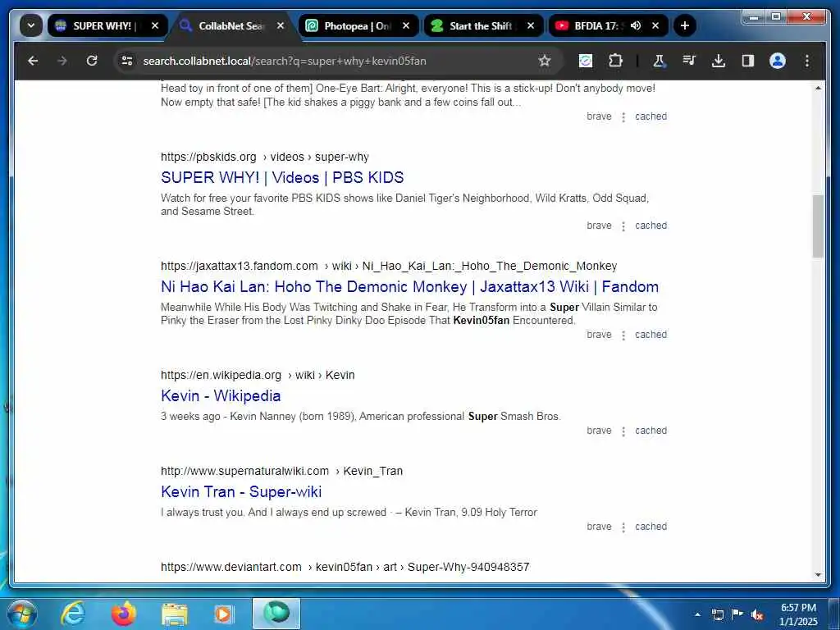Close the SUPER WHY! tab
840x630 pixels.
155,25
